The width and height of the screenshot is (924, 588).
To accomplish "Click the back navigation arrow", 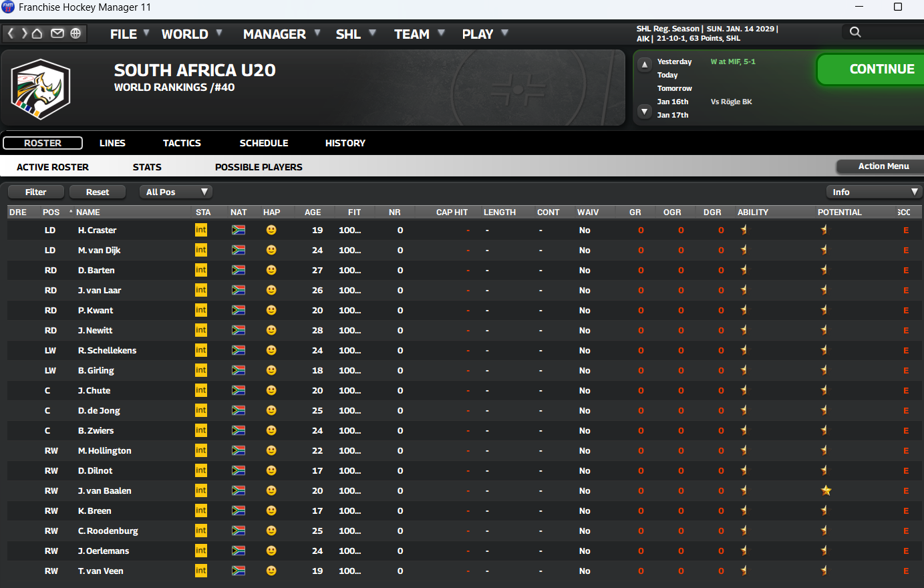I will click(11, 33).
